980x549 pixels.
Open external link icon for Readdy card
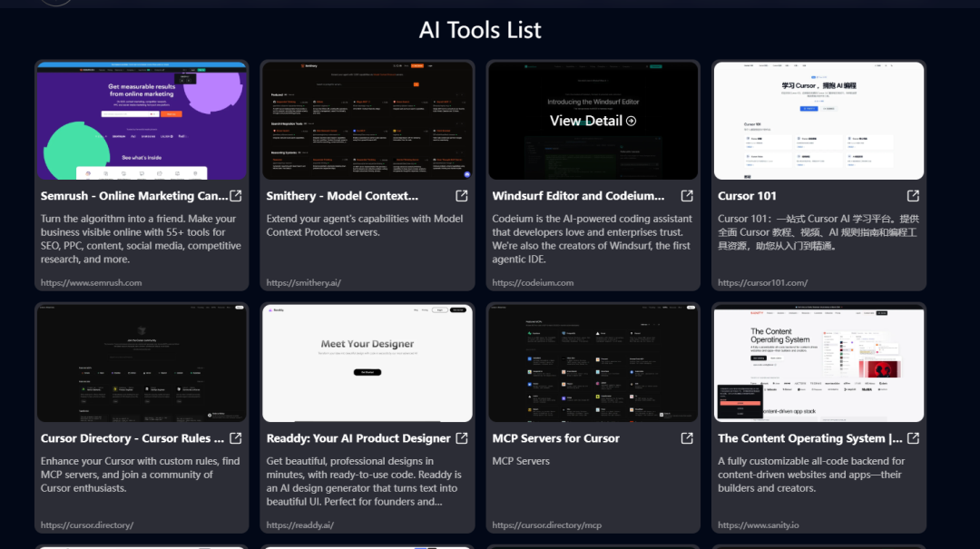[x=461, y=438]
